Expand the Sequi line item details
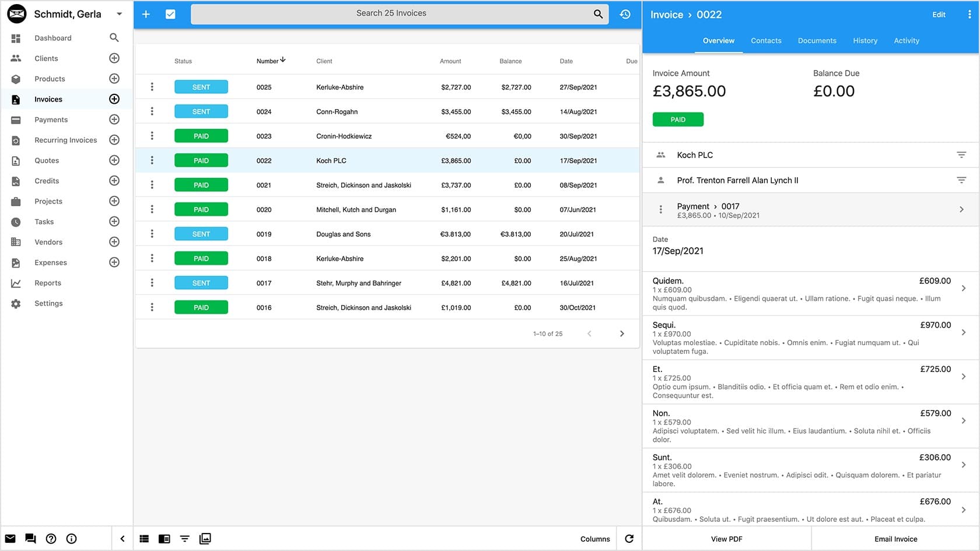Image resolution: width=980 pixels, height=551 pixels. [963, 332]
